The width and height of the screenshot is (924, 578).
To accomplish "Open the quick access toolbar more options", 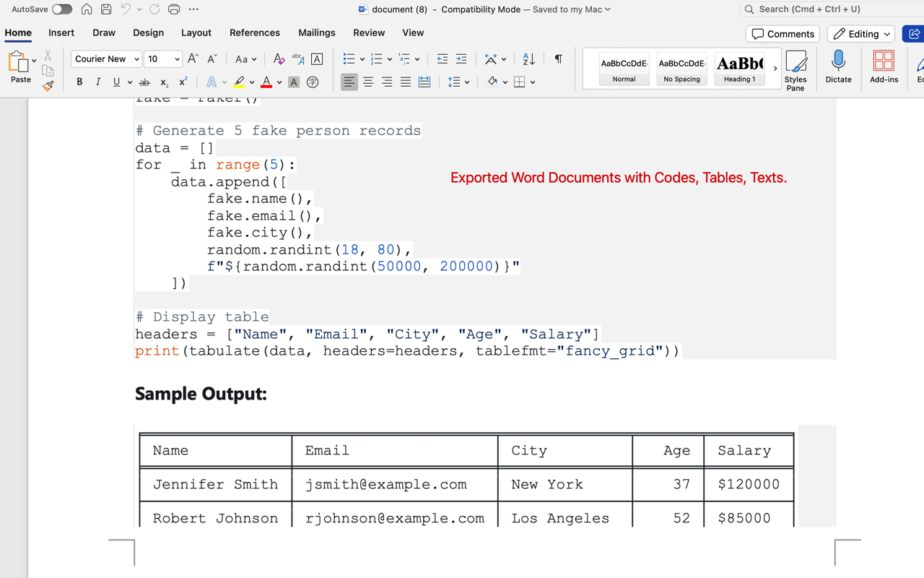I will [x=193, y=9].
